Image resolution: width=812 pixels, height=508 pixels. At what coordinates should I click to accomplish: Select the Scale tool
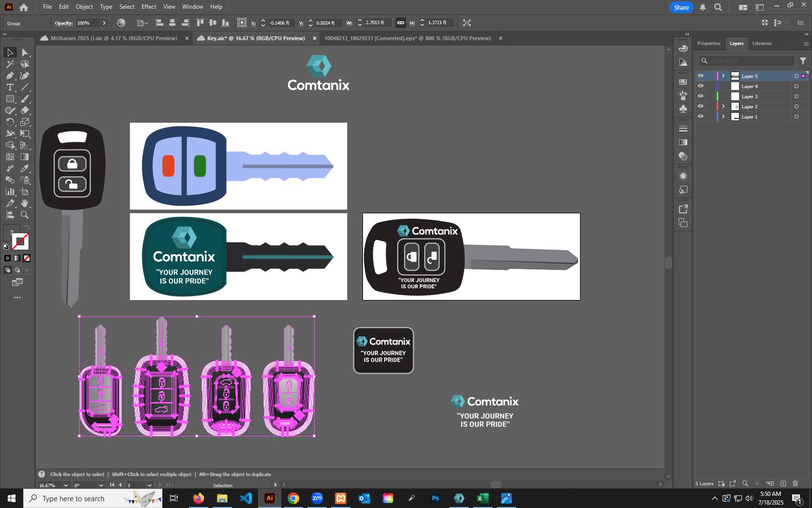[x=25, y=122]
